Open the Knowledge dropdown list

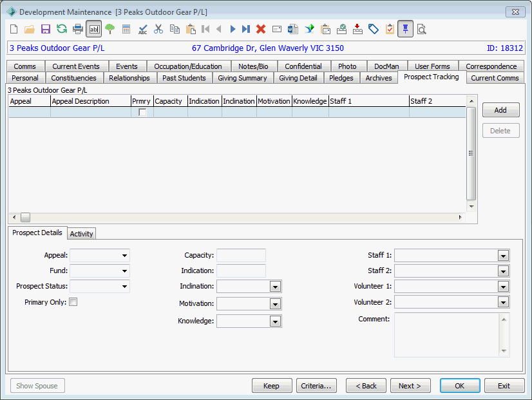(275, 321)
